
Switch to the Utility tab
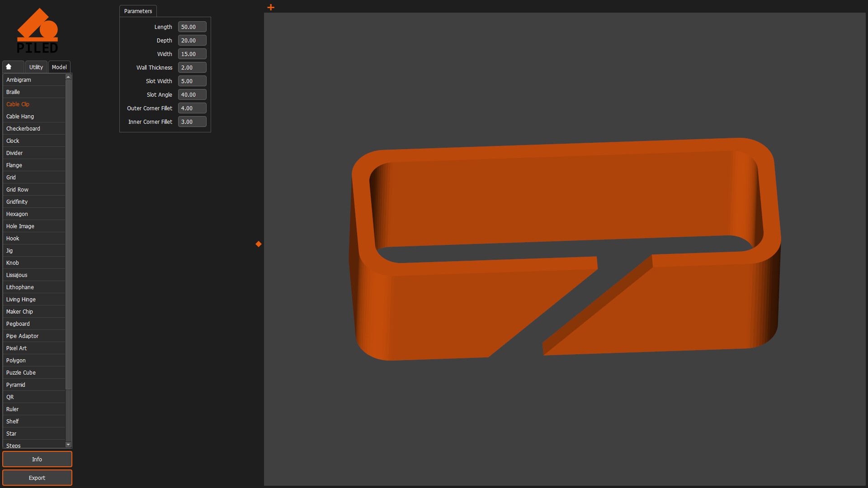click(36, 66)
